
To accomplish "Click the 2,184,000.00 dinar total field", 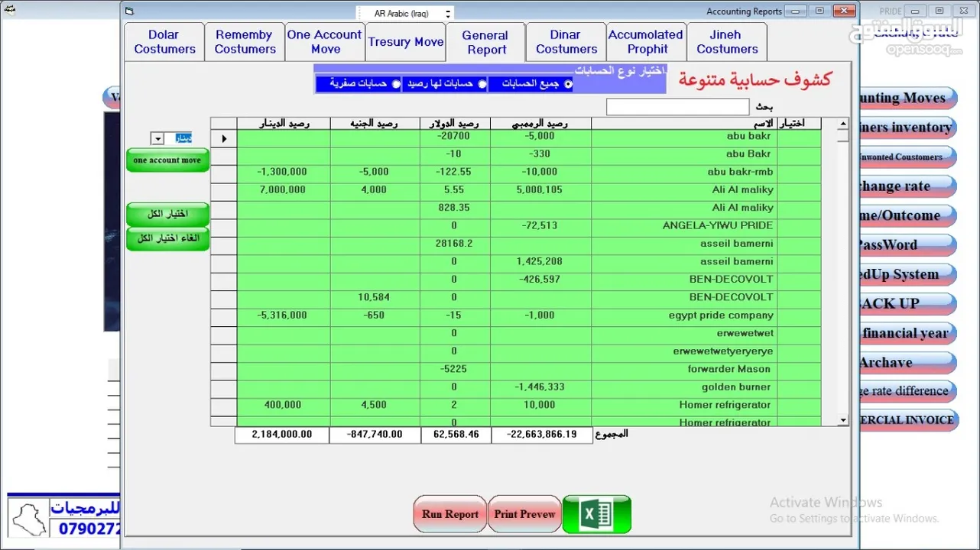I will (x=282, y=435).
